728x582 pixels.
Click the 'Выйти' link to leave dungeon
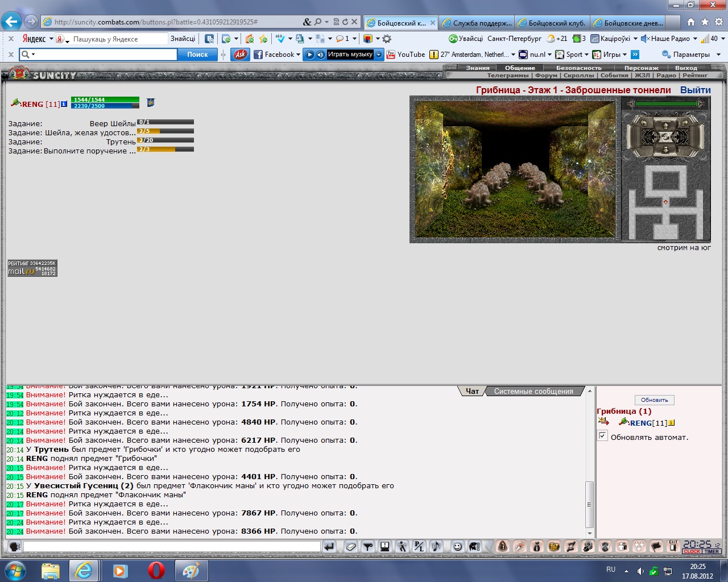(x=696, y=90)
